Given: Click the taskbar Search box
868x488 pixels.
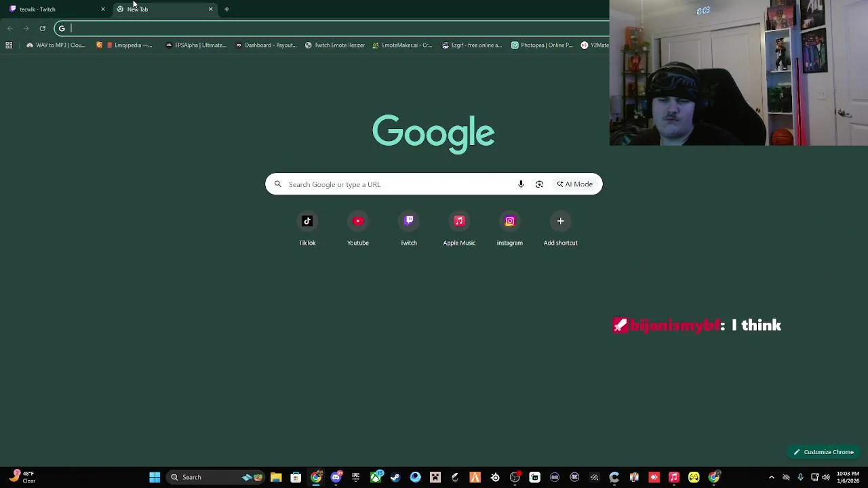Looking at the screenshot, I should [x=216, y=477].
